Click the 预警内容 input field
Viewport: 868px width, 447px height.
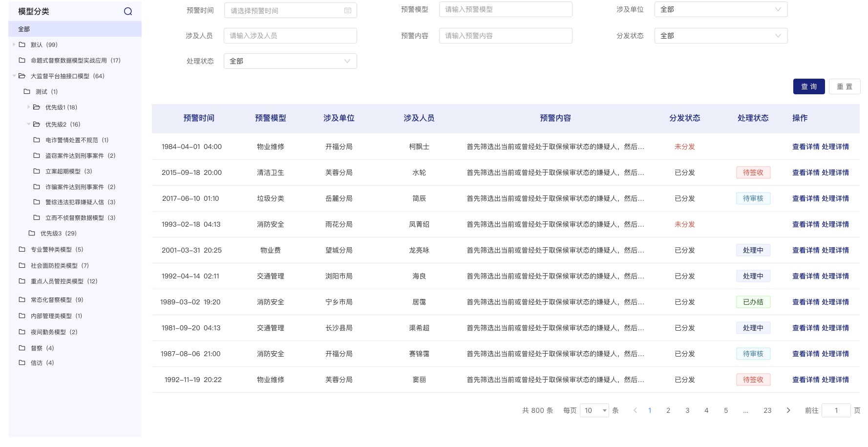click(x=506, y=36)
